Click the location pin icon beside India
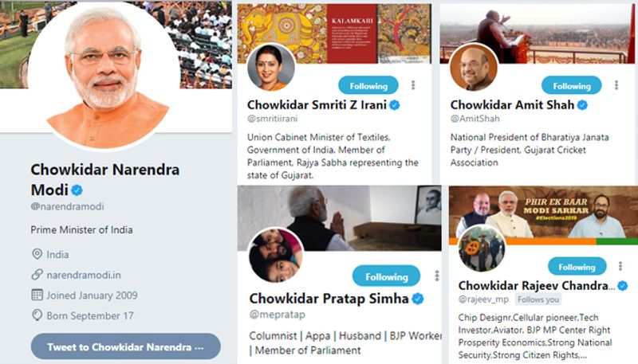Viewport: 638px width, 364px height. click(x=37, y=254)
